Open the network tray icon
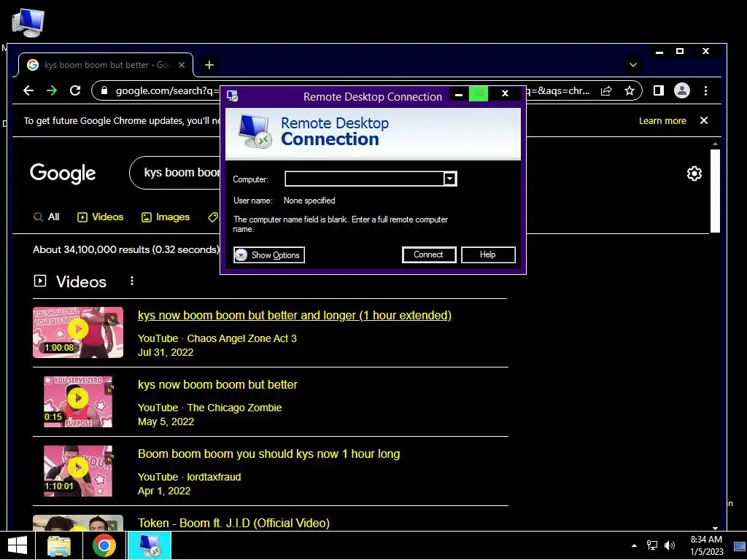The image size is (747, 560). (651, 545)
